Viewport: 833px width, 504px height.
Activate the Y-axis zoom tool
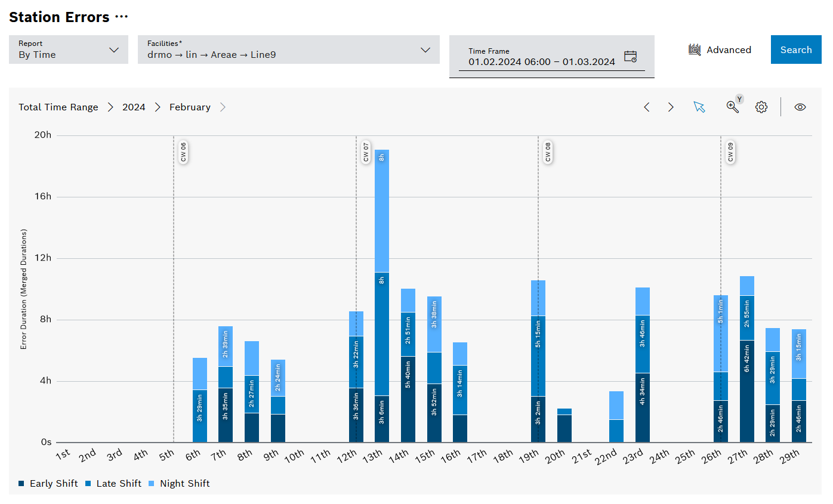[x=733, y=108]
